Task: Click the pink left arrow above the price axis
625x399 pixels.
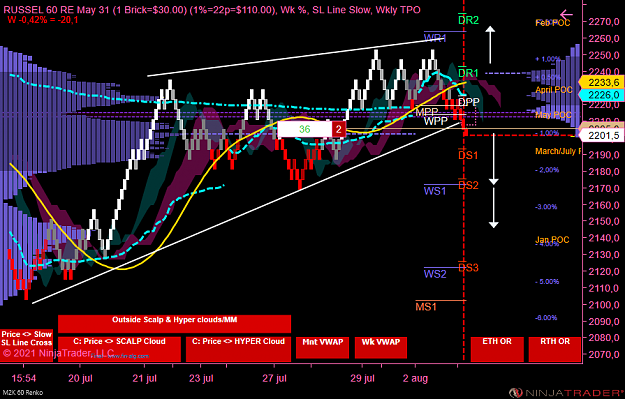Action: tap(566, 15)
